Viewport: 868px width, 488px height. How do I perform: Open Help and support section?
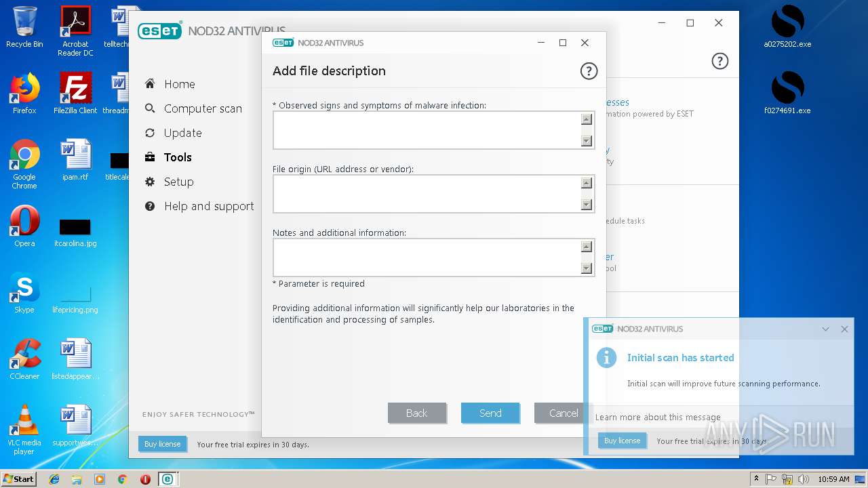(209, 206)
